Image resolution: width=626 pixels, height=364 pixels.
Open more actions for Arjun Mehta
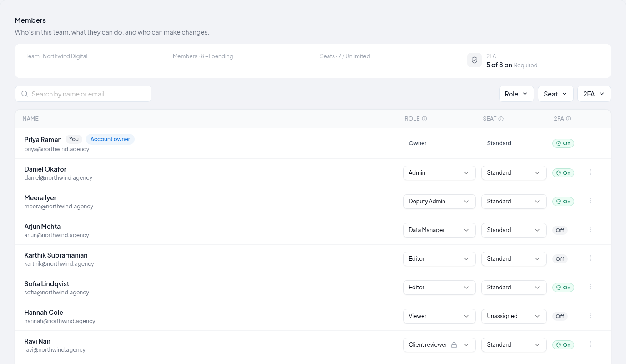point(591,230)
